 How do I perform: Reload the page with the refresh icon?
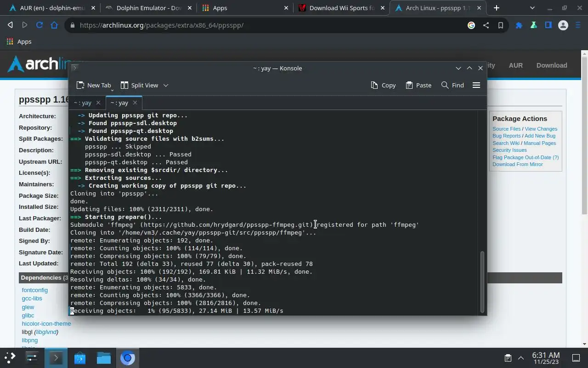[x=40, y=25]
